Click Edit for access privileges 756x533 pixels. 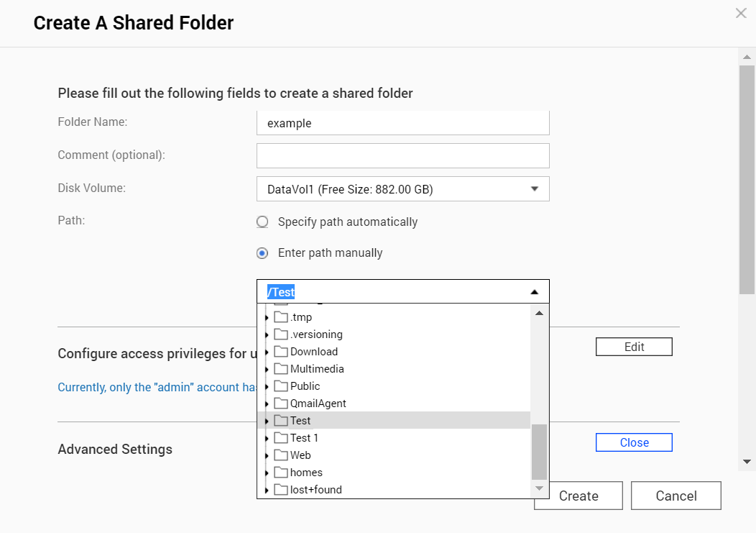634,347
